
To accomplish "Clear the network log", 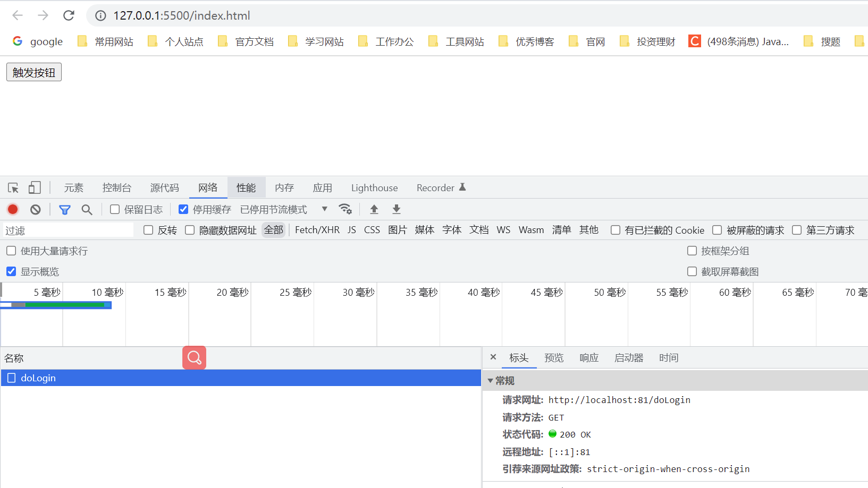I will [x=36, y=209].
